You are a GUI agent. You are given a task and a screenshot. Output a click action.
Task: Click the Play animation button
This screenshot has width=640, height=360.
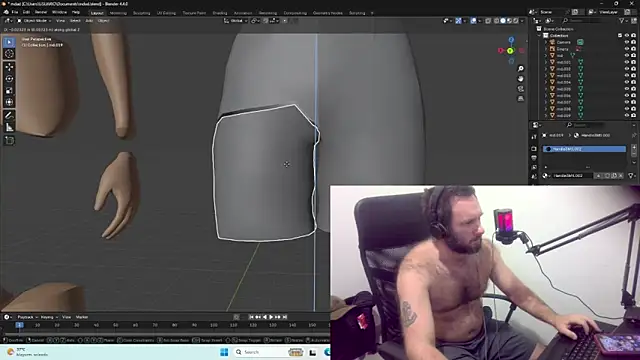point(271,317)
